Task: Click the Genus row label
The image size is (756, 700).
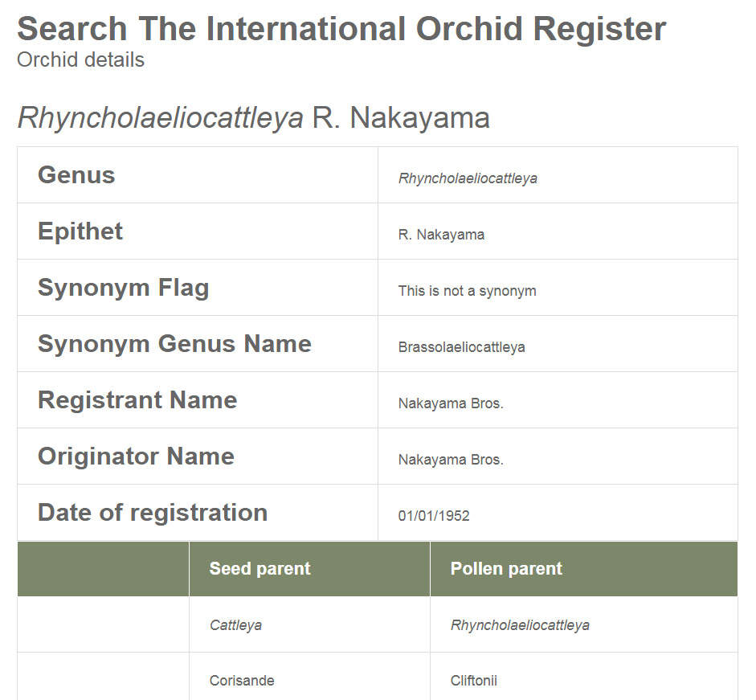Action: click(x=76, y=175)
